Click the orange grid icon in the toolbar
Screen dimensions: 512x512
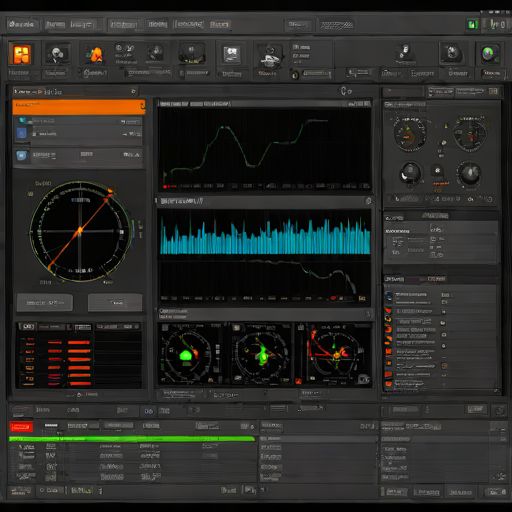(20, 54)
